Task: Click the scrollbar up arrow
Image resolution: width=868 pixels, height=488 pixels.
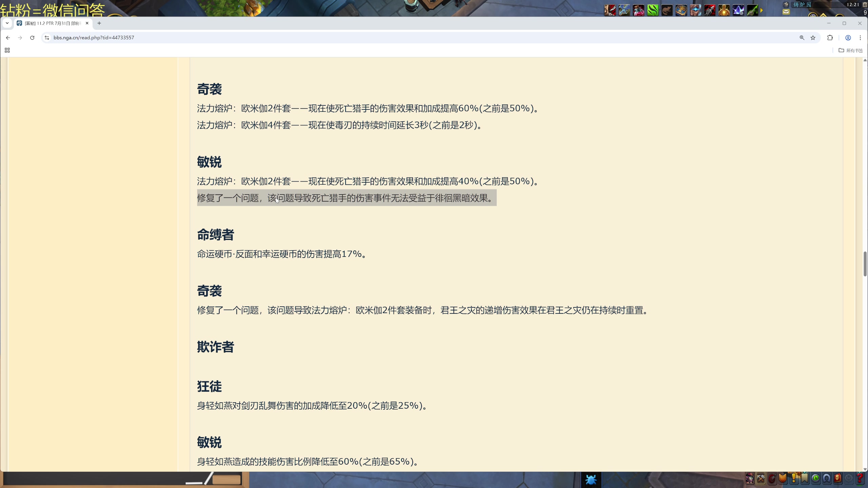Action: [x=865, y=60]
